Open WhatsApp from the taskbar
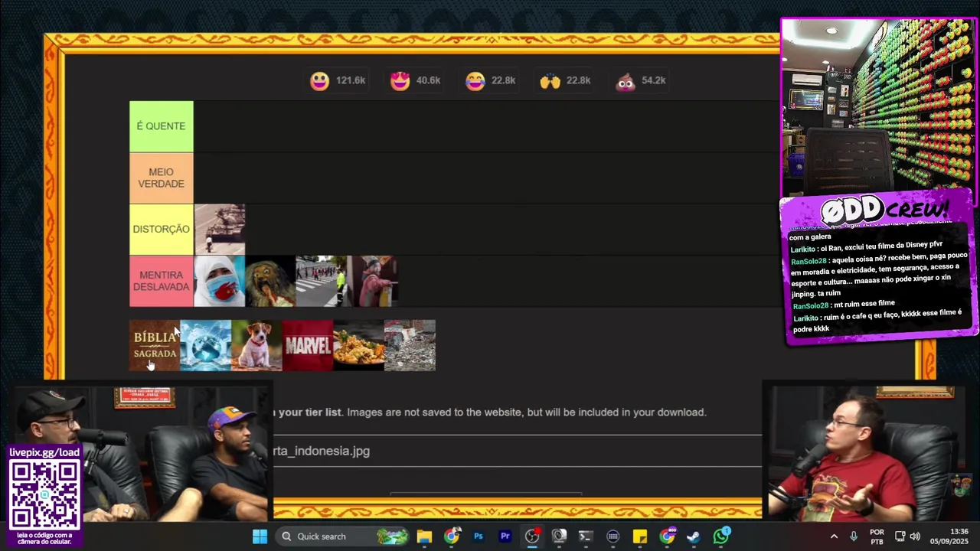980x551 pixels. (721, 536)
